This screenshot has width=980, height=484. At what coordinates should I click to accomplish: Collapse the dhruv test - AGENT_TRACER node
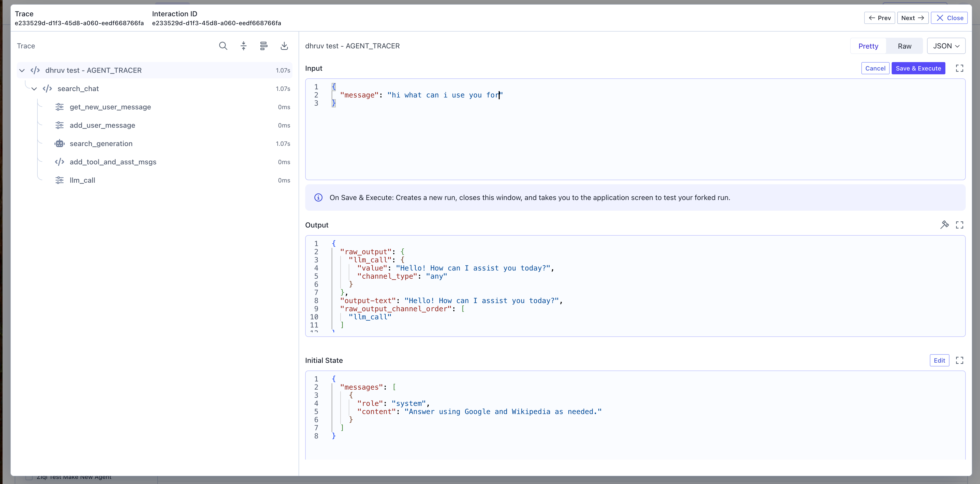(x=22, y=70)
